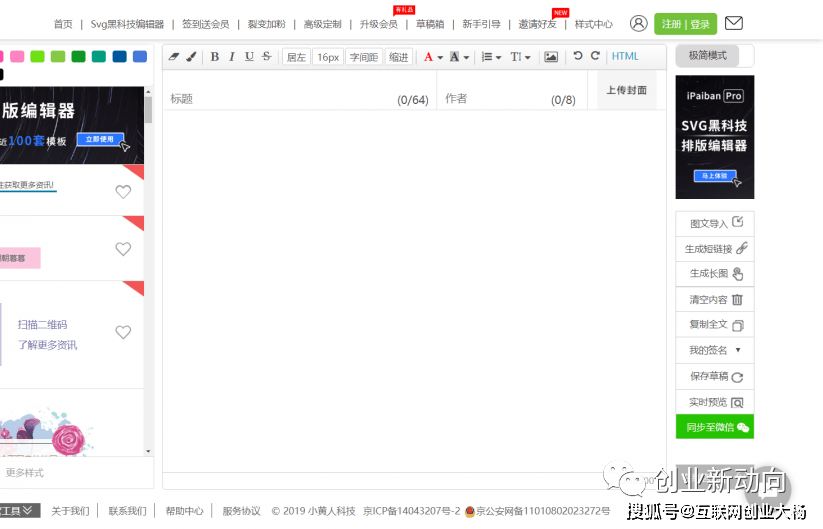823x529 pixels.
Task: Open 签到送会员 menu item
Action: click(x=205, y=24)
